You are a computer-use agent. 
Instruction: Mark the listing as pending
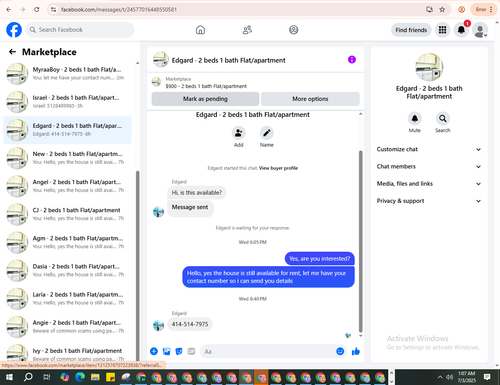point(205,99)
